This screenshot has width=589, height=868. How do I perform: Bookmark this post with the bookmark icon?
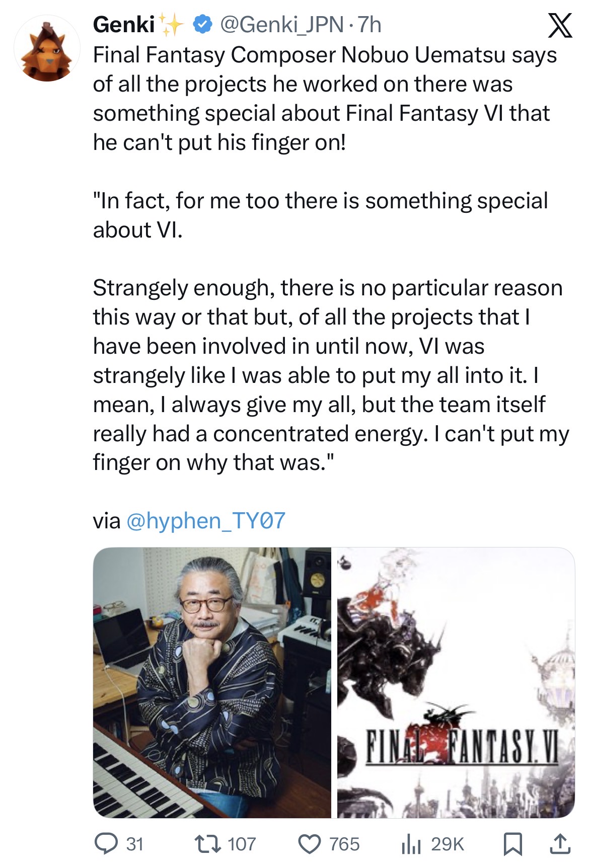click(x=513, y=844)
